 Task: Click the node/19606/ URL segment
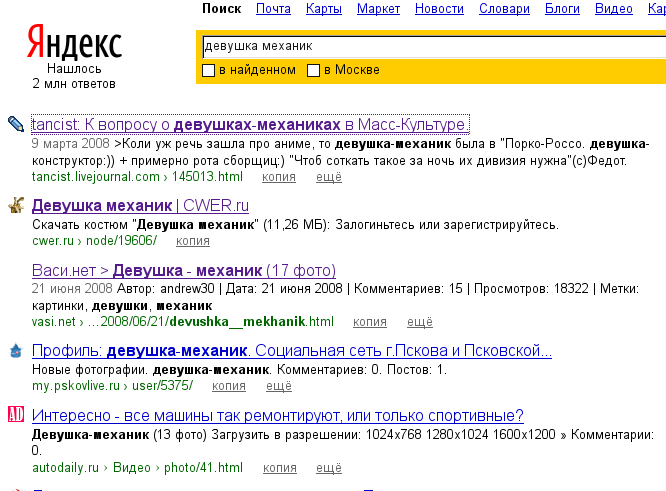[x=121, y=240]
